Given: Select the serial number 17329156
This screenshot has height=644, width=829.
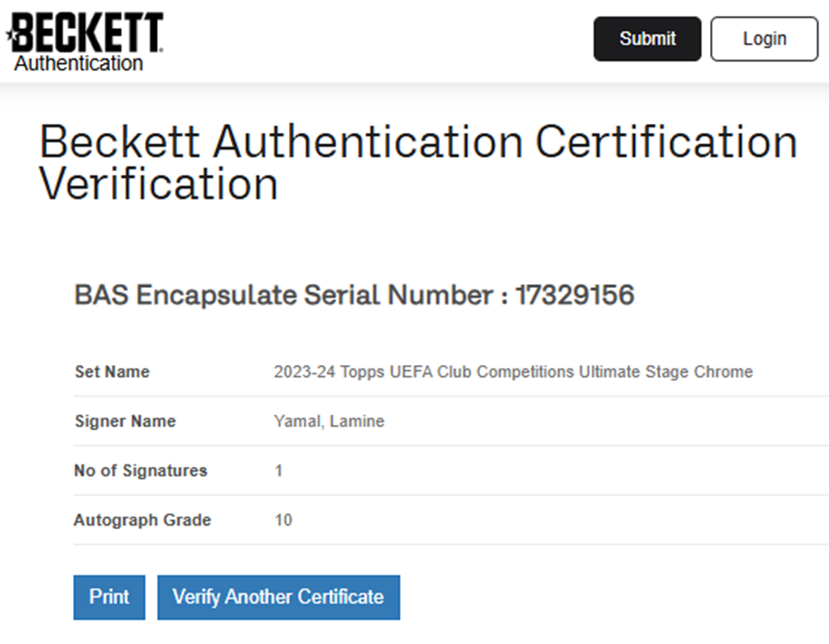Looking at the screenshot, I should 575,295.
